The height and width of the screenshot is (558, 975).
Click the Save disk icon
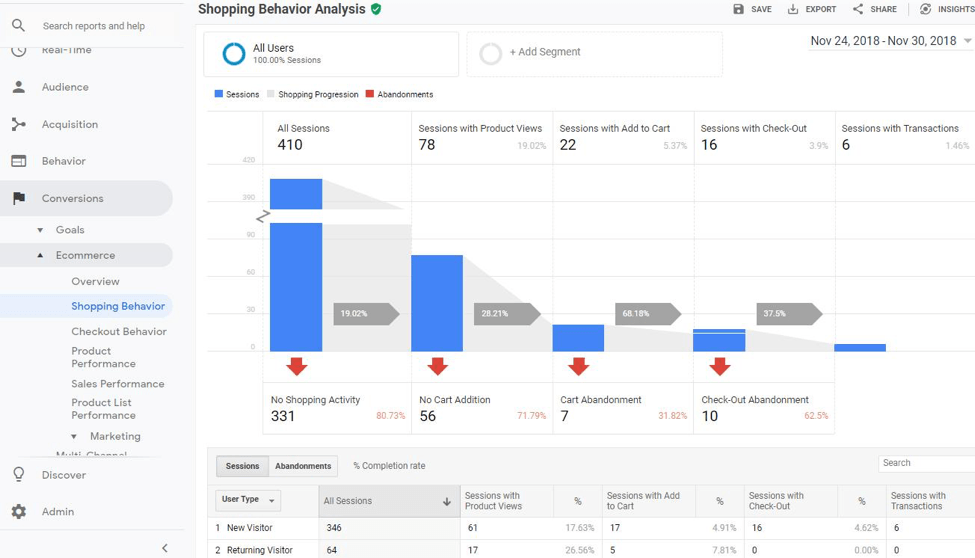[x=738, y=9]
